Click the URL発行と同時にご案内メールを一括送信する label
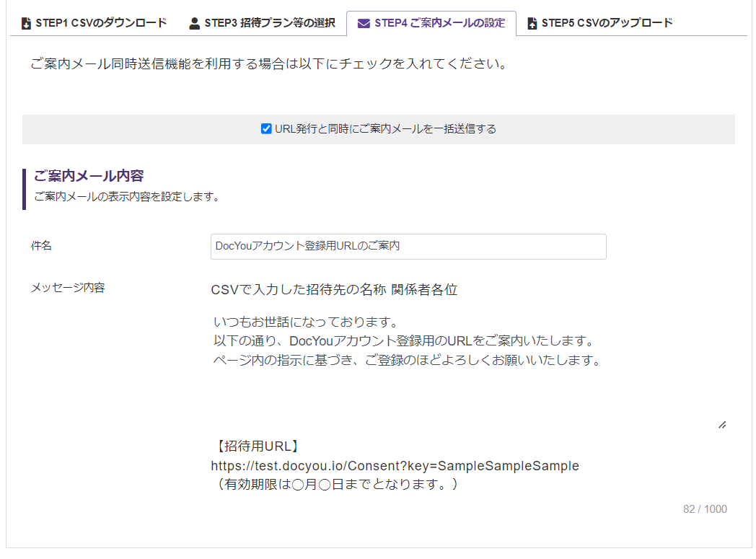Viewport: 756px width, 559px height. coord(385,129)
